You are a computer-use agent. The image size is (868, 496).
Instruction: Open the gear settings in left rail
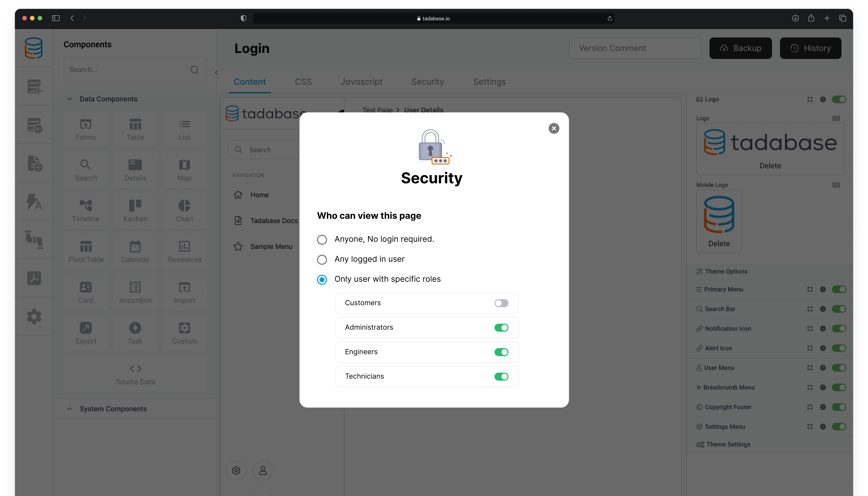34,317
